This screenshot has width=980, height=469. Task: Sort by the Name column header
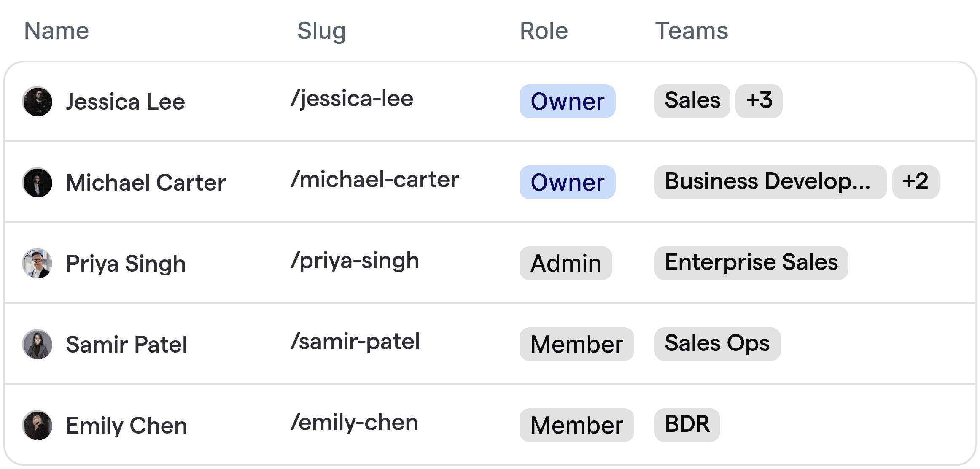(x=57, y=30)
